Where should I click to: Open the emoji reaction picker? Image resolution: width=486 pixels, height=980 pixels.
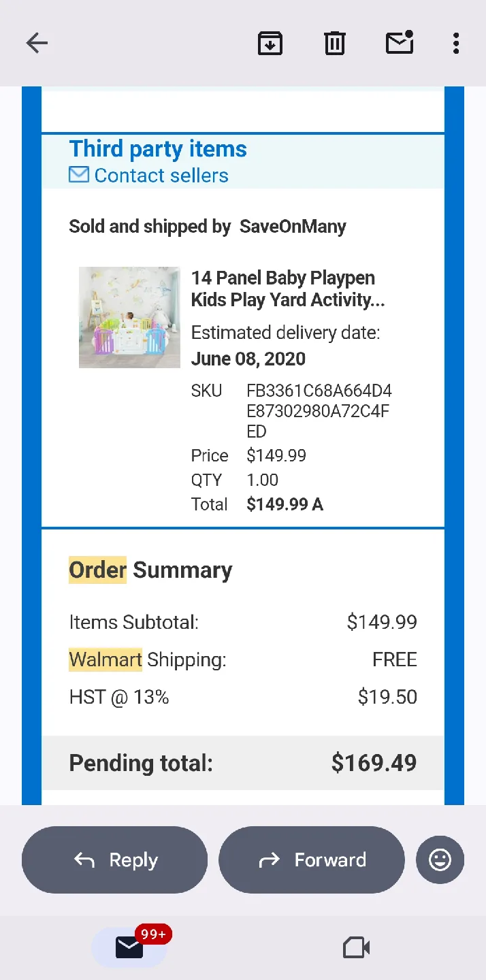click(x=440, y=860)
